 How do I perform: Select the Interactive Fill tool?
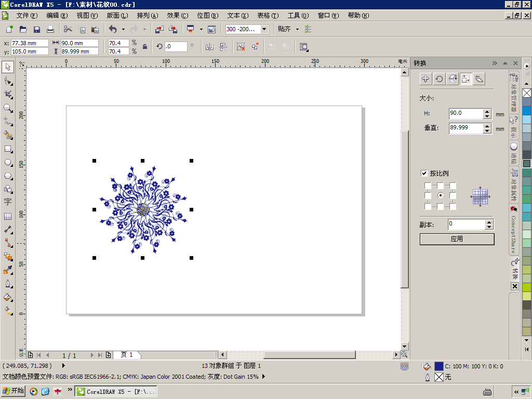8,311
